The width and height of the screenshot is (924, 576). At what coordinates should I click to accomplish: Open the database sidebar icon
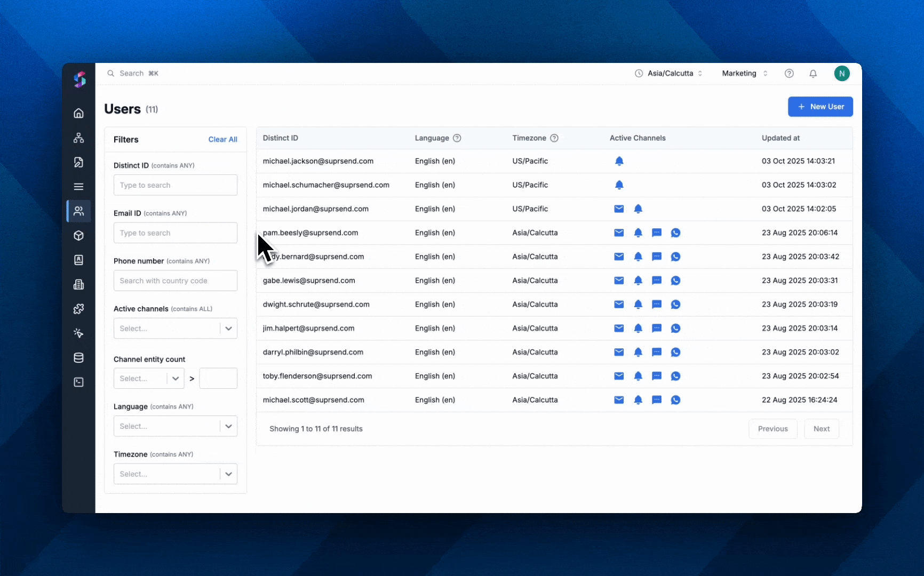[x=78, y=358]
